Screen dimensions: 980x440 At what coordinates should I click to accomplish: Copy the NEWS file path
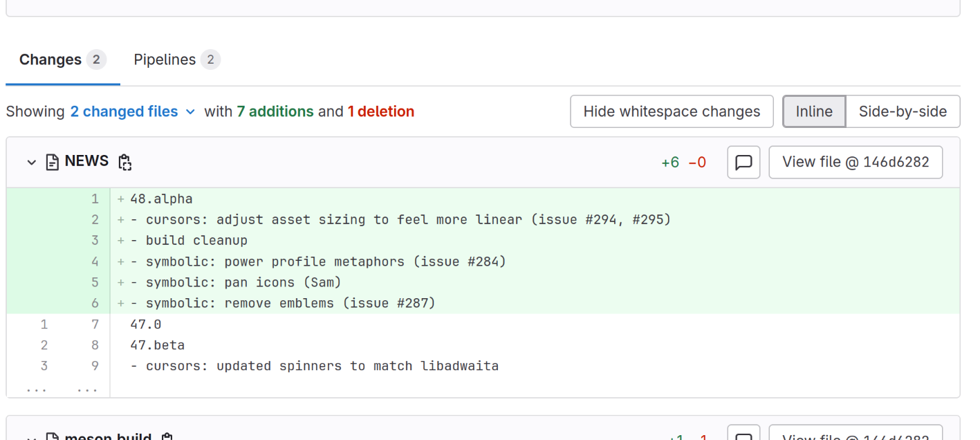[124, 163]
